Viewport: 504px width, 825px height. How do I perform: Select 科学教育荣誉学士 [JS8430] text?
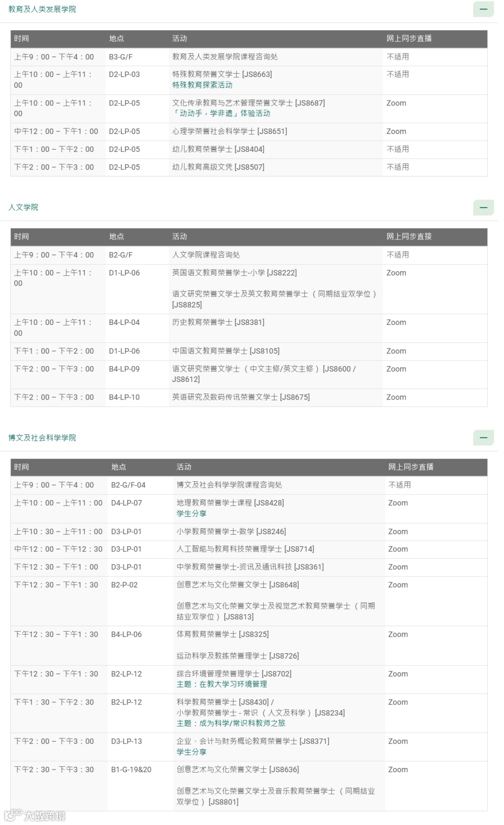point(223,702)
